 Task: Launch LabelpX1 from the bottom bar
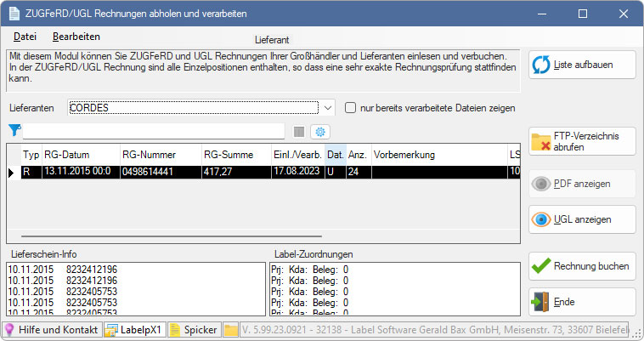133,330
